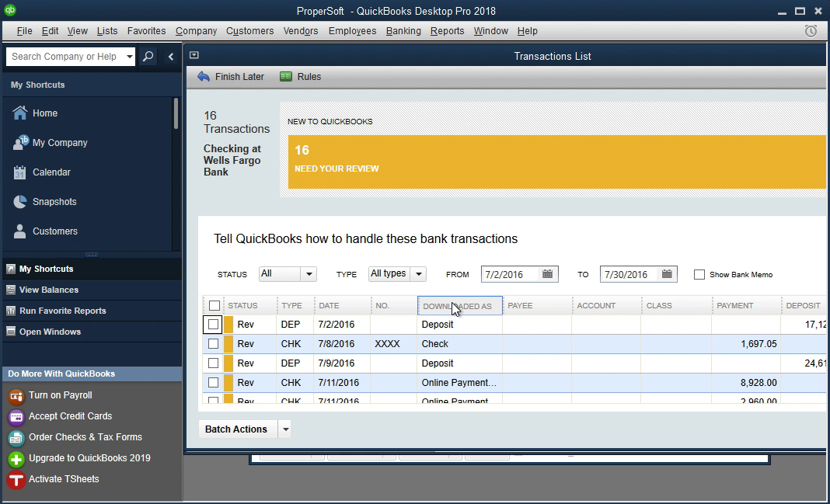Show the Open Windows section
The image size is (830, 504).
(x=92, y=332)
